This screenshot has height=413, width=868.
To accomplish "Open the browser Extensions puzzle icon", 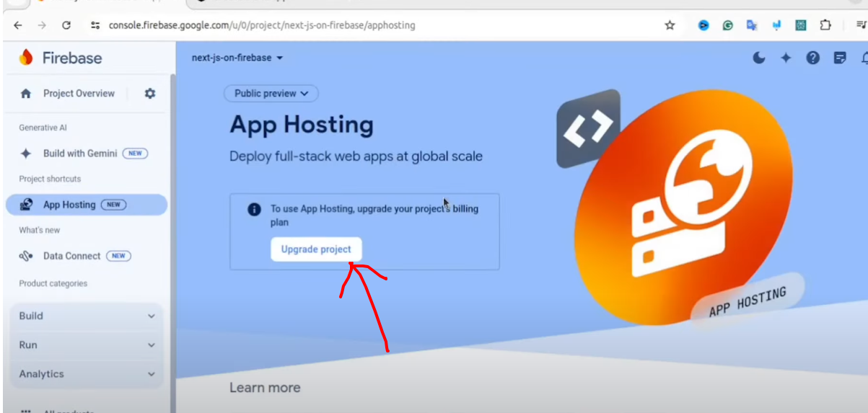I will click(825, 25).
